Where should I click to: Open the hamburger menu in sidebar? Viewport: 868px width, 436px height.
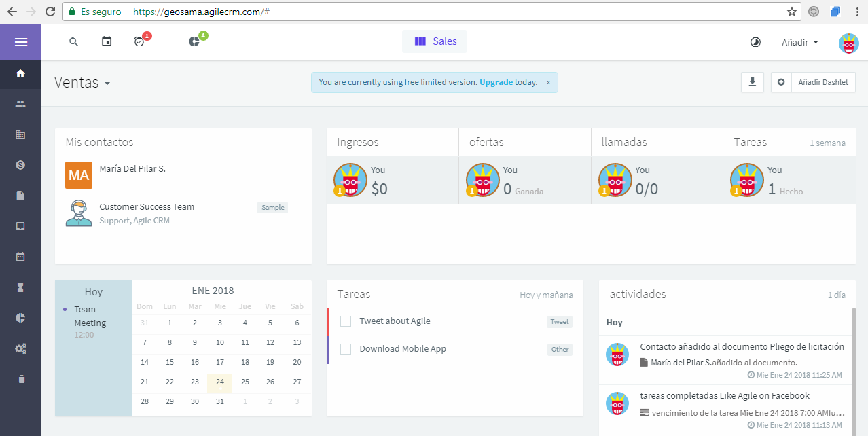(20, 42)
